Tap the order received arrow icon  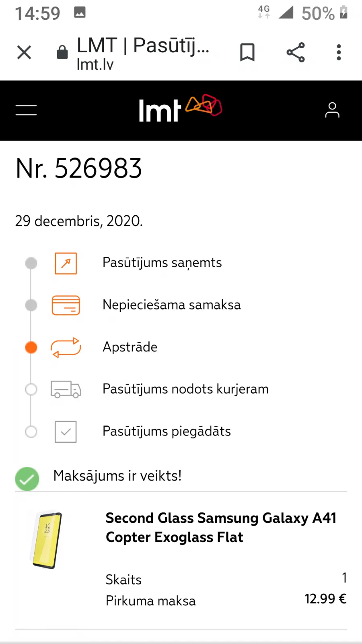(66, 263)
